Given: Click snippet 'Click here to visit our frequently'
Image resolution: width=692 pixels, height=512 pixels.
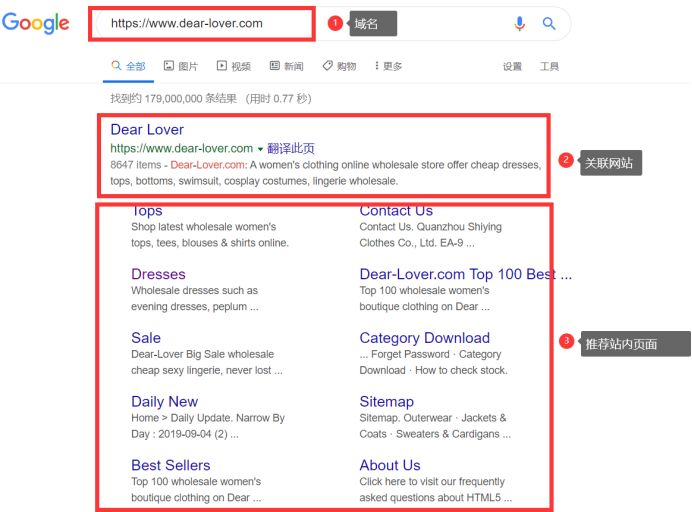Looking at the screenshot, I should (x=432, y=481).
